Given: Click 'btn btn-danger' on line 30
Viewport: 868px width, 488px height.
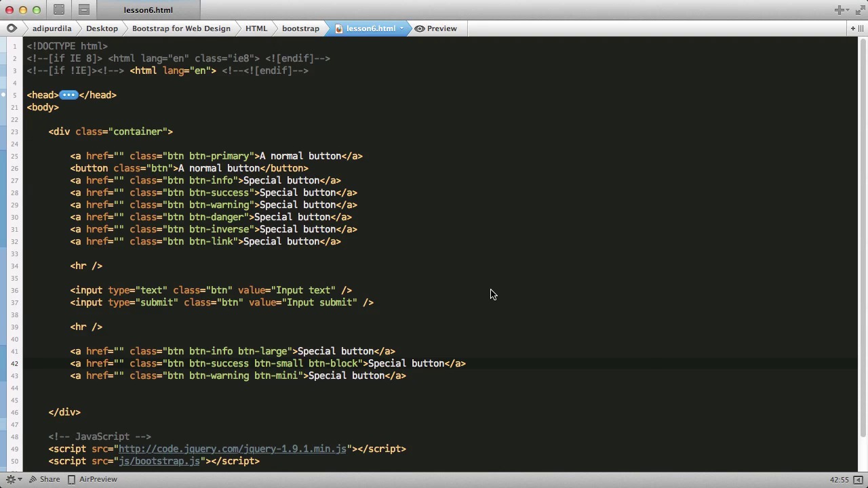Looking at the screenshot, I should [205, 217].
